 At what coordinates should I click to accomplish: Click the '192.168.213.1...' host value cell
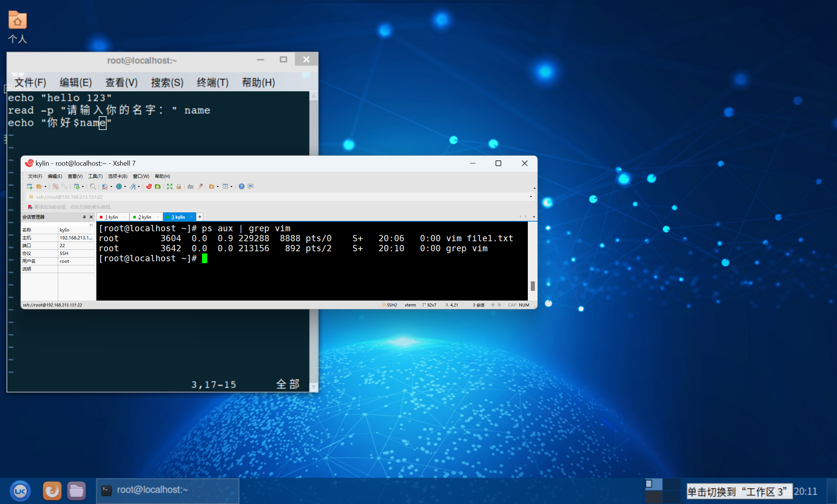click(x=76, y=238)
